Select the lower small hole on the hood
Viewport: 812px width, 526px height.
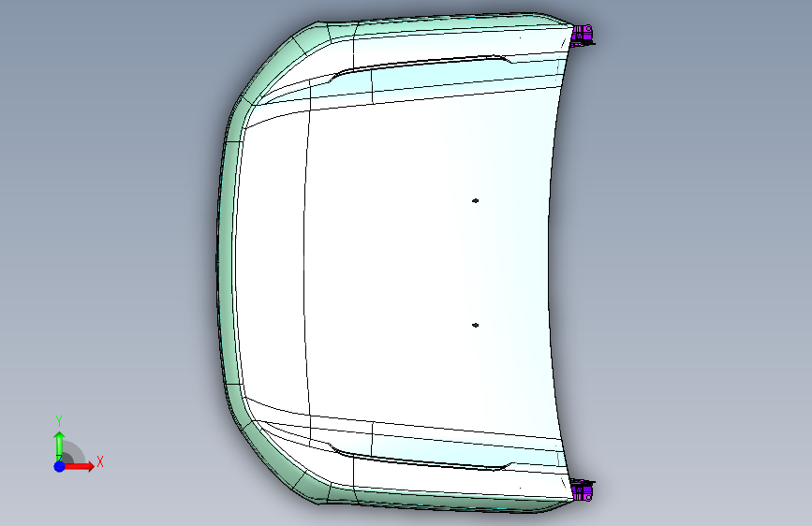click(476, 325)
